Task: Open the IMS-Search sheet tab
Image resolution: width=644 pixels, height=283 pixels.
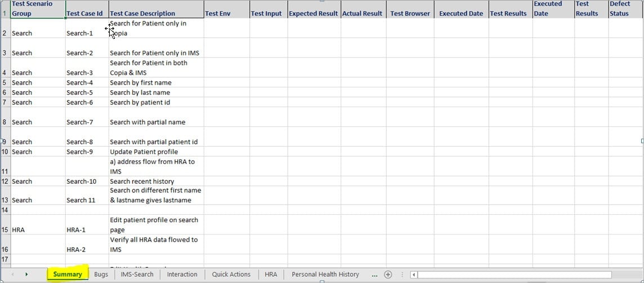Action: click(137, 275)
